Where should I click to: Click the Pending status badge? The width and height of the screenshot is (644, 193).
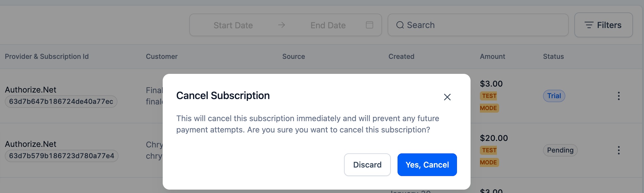pyautogui.click(x=560, y=150)
